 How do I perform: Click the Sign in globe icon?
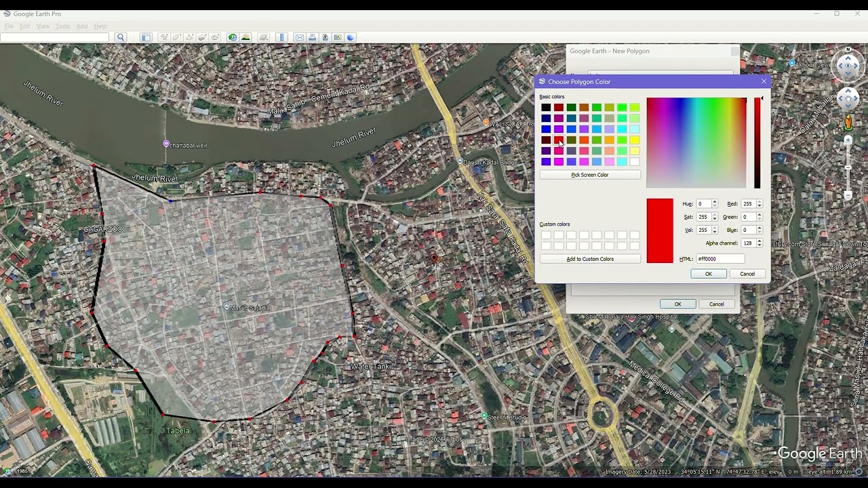[x=351, y=37]
